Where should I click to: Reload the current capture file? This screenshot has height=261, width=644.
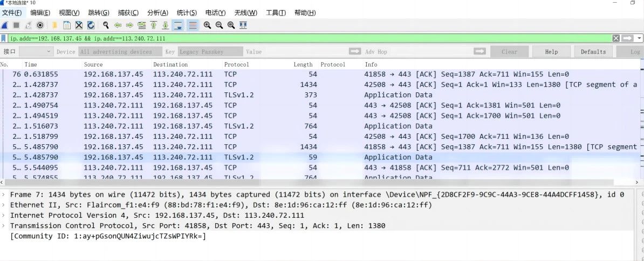pos(91,25)
